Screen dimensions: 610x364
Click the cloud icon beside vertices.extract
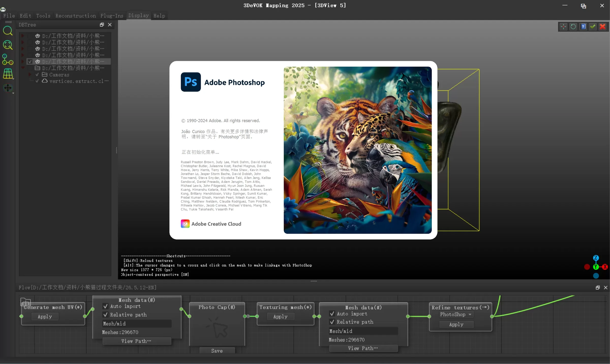44,81
